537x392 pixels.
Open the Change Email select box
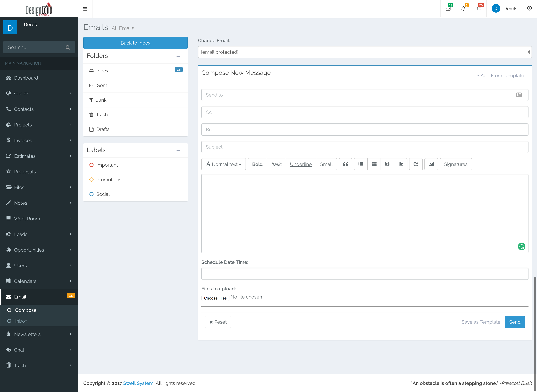tap(364, 52)
